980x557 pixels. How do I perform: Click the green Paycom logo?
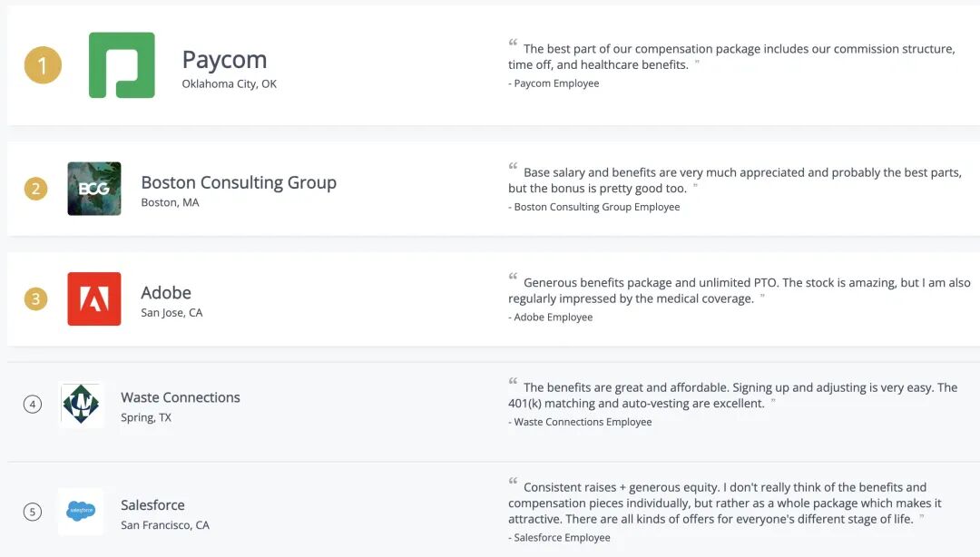122,65
